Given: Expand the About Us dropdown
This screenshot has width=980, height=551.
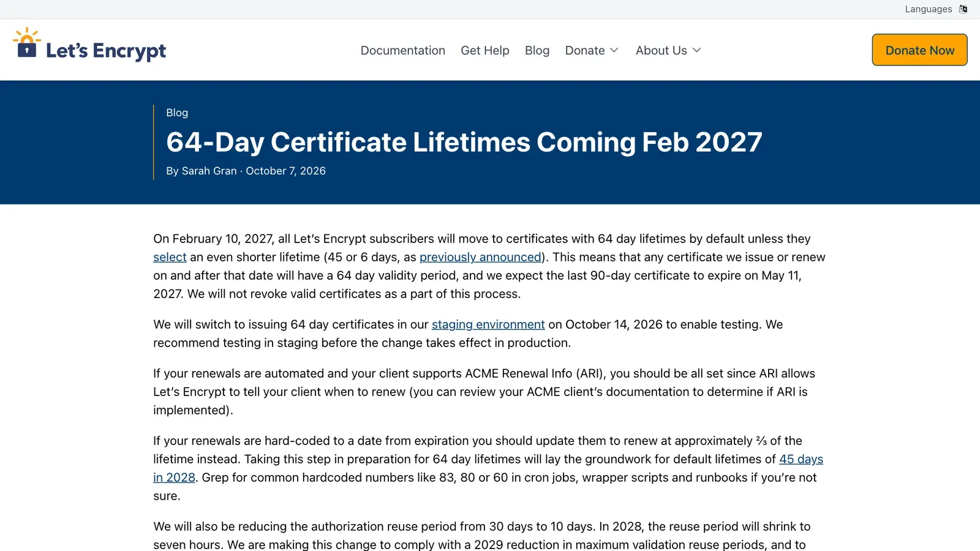Looking at the screenshot, I should pos(668,50).
